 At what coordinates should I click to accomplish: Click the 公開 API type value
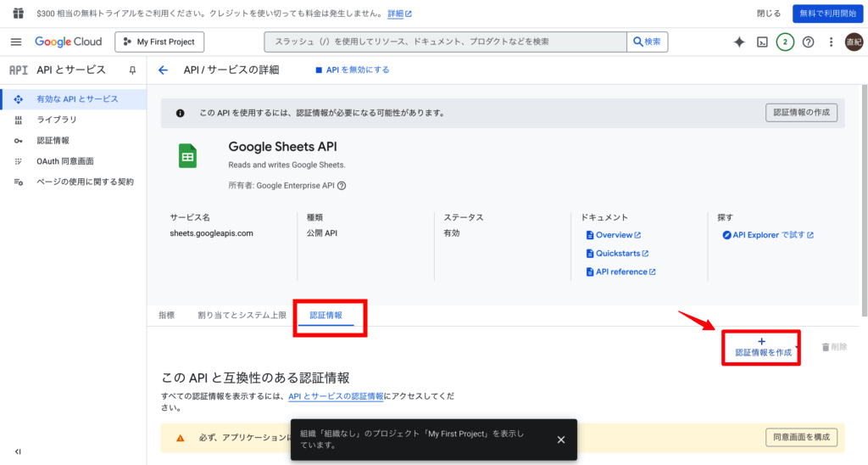coord(321,233)
